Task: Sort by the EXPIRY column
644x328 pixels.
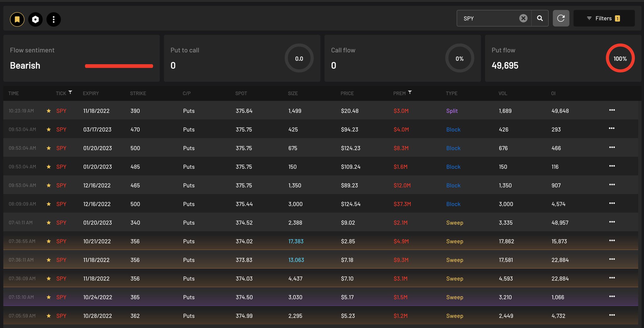Action: pyautogui.click(x=91, y=93)
